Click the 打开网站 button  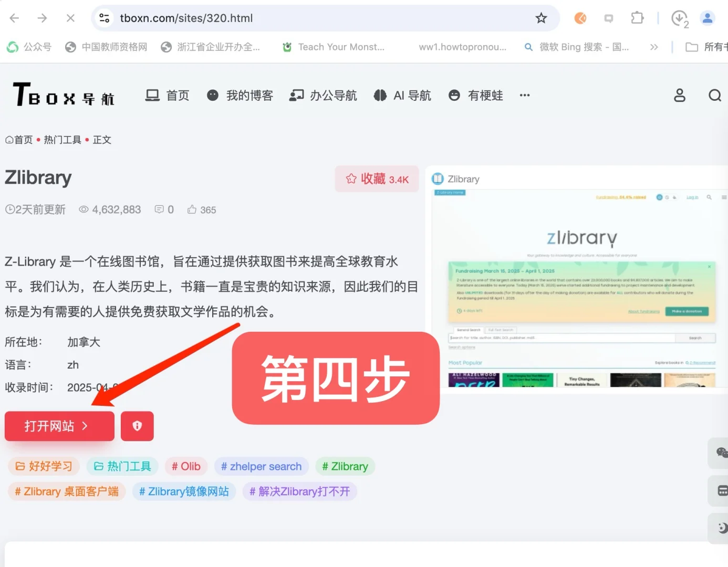(x=59, y=426)
